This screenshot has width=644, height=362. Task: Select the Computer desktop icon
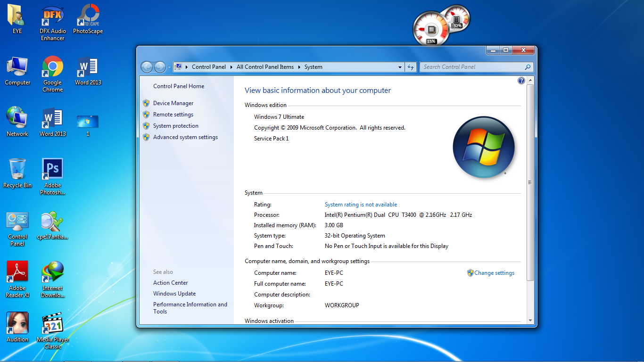[17, 71]
